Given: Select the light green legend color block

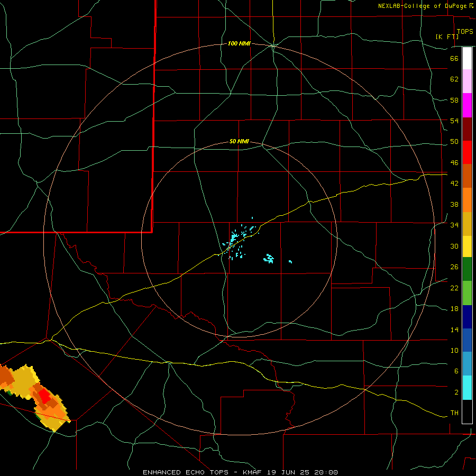Looking at the screenshot, I should click(x=467, y=293).
